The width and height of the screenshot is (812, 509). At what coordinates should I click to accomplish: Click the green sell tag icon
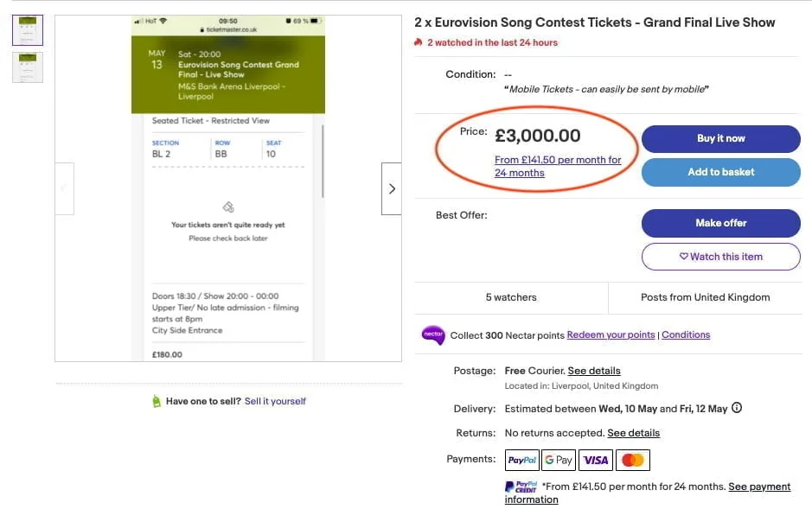157,401
